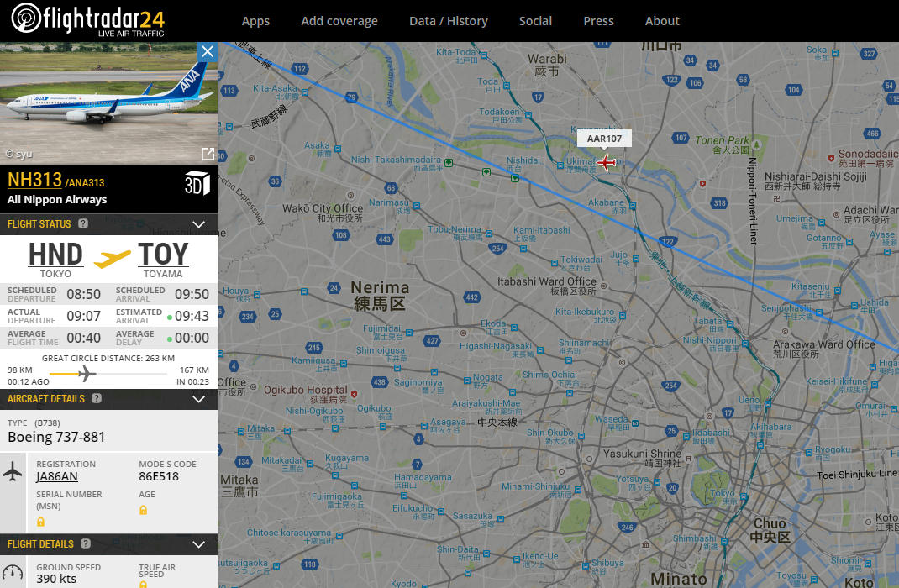
Task: Collapse the Flight Status section
Action: pos(199,224)
